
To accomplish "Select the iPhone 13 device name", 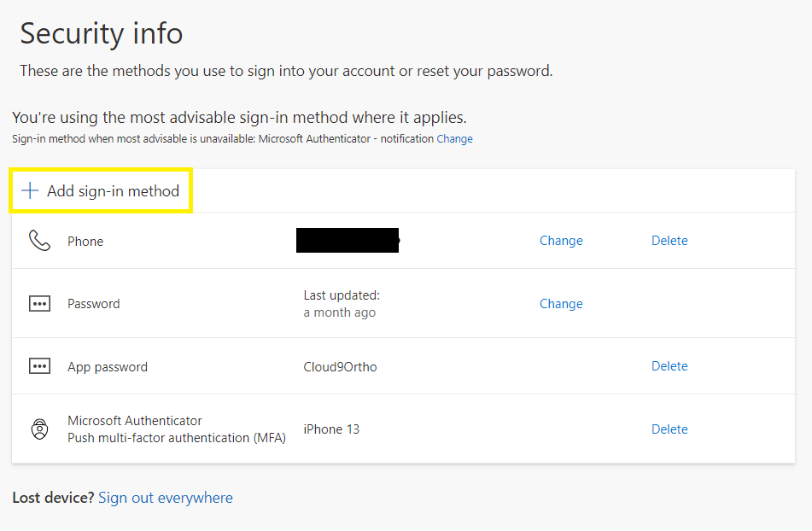I will point(331,429).
